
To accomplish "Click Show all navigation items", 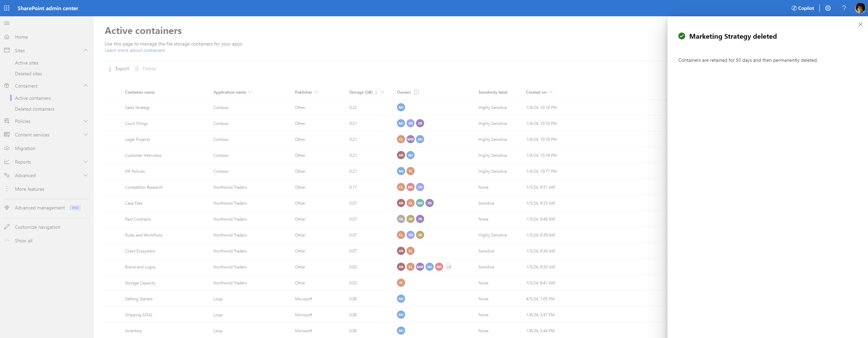I will click(x=24, y=241).
